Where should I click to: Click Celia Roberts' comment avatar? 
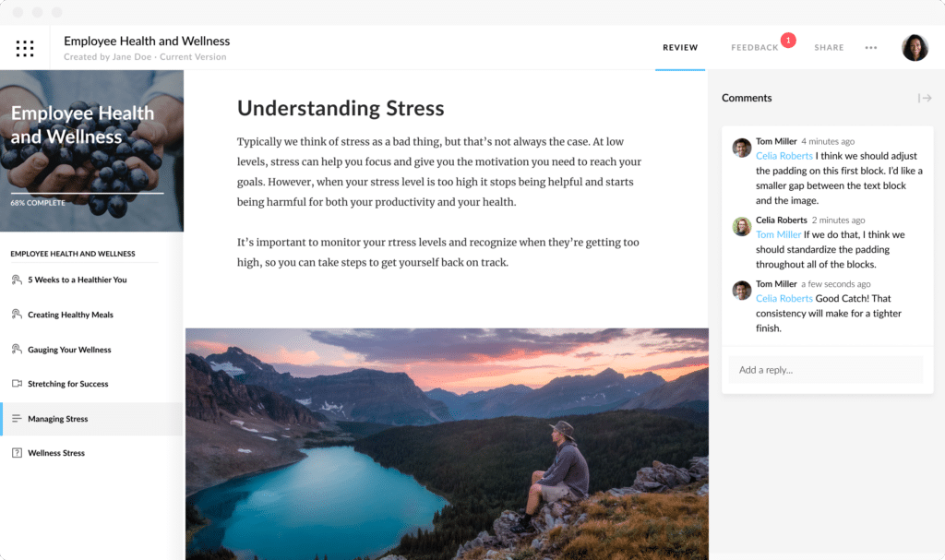(741, 227)
